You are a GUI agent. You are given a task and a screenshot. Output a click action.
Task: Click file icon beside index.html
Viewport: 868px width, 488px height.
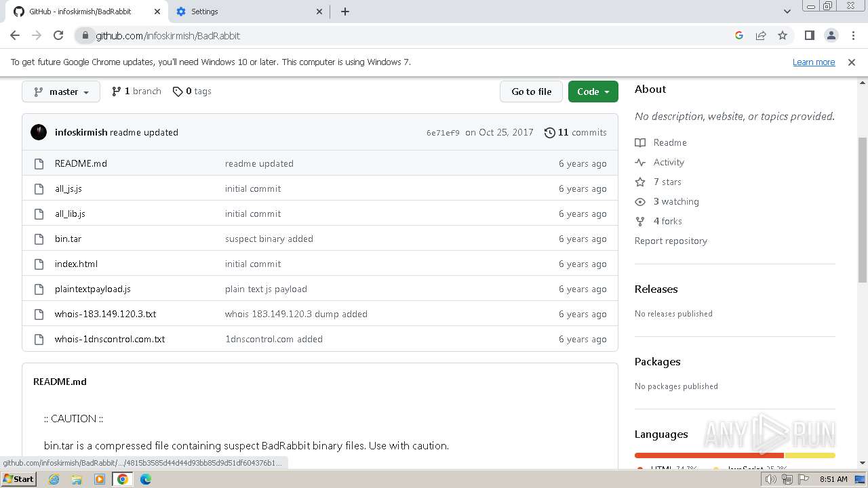(x=39, y=264)
